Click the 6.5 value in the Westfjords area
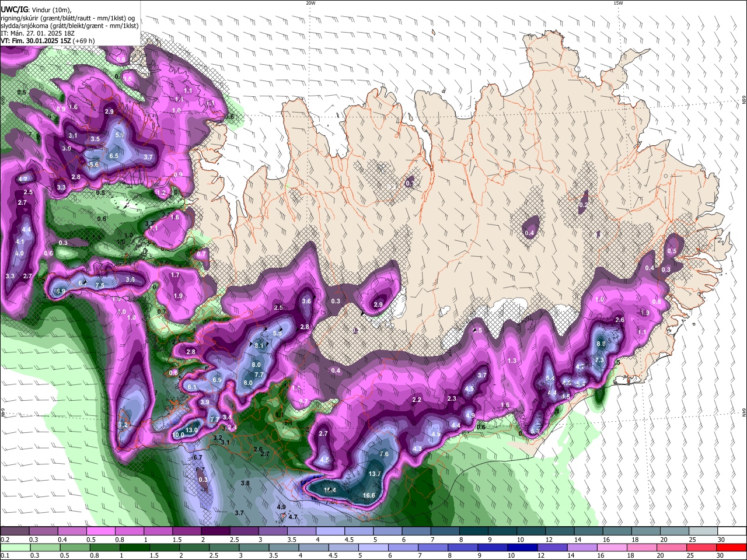The height and width of the screenshot is (560, 747). point(114,156)
